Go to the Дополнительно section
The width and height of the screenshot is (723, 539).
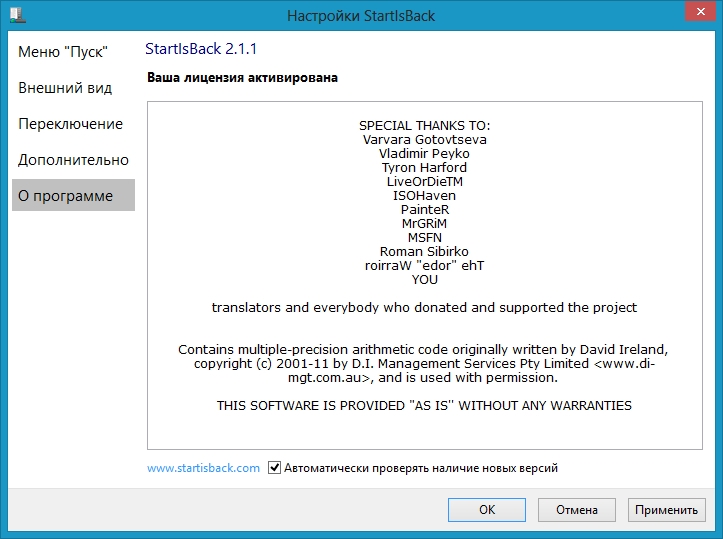(x=73, y=160)
